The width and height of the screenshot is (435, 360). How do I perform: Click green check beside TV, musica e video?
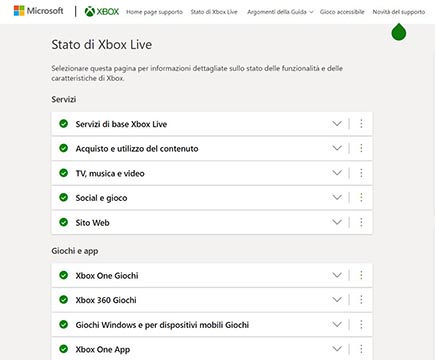[63, 173]
